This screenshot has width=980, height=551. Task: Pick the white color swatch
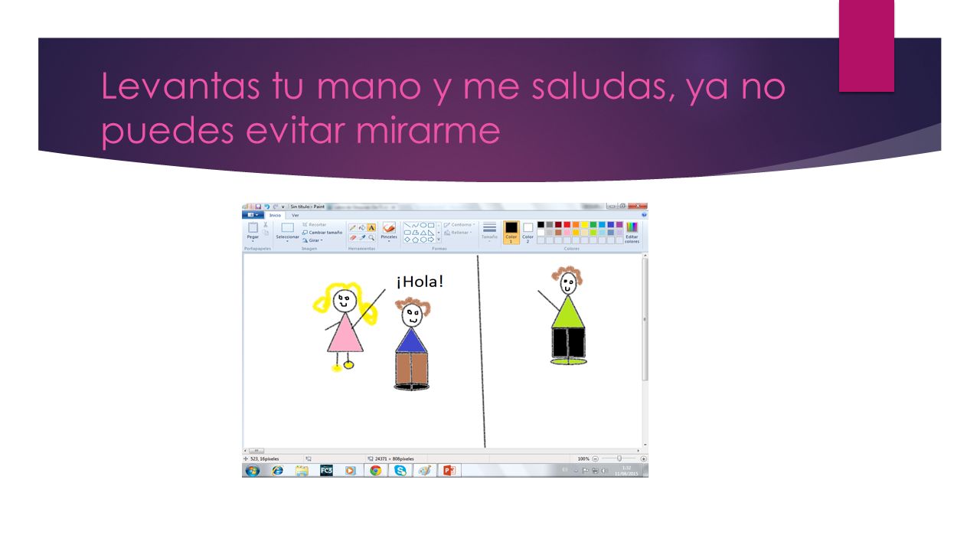click(541, 233)
